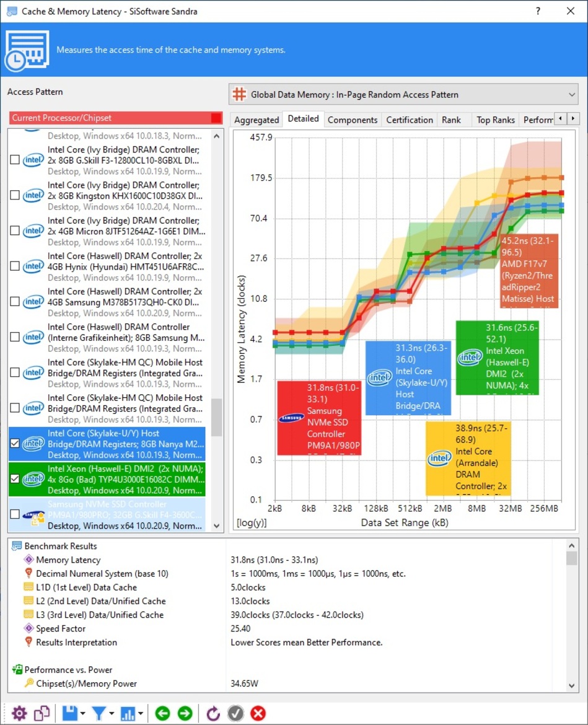This screenshot has width=588, height=725.
Task: Click the yellow Arrandale DRAM Controller chart label
Action: point(468,458)
